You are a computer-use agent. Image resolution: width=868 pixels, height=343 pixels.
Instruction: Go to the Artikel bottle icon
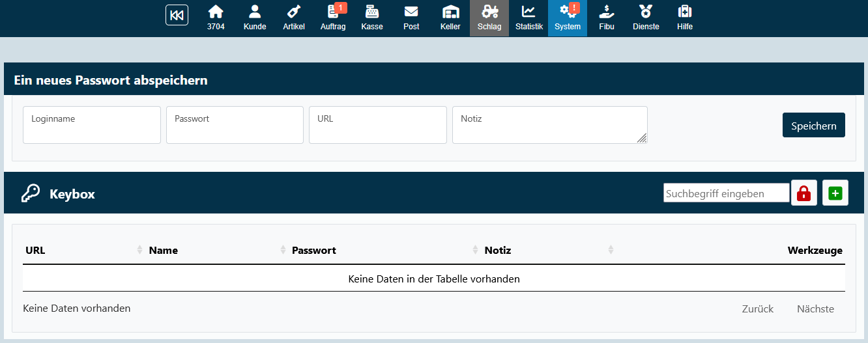click(x=294, y=18)
